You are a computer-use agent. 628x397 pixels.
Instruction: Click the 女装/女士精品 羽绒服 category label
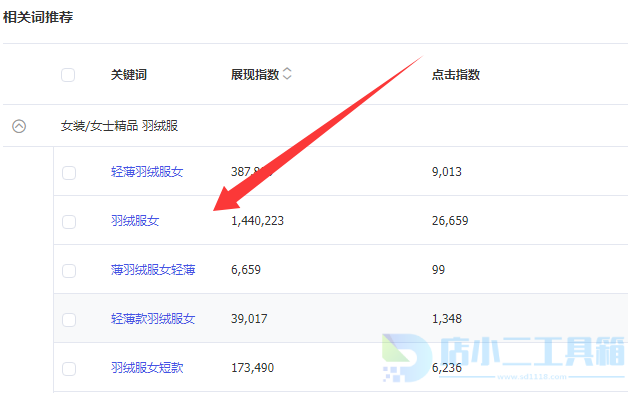119,126
